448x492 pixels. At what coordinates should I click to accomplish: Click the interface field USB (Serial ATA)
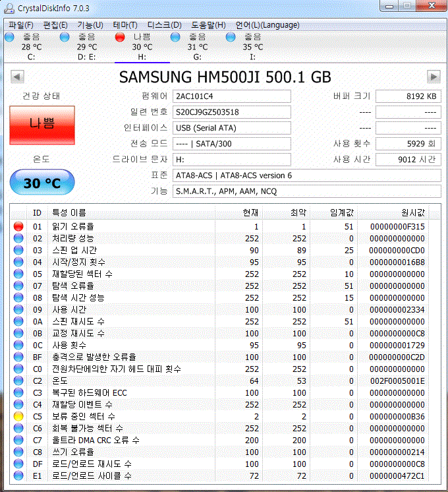click(232, 128)
